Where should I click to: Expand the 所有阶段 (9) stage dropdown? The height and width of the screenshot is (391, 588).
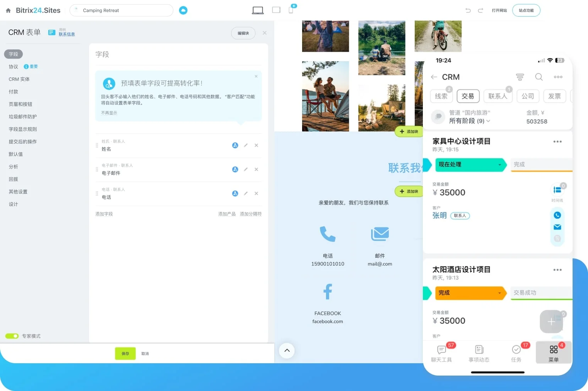[470, 121]
